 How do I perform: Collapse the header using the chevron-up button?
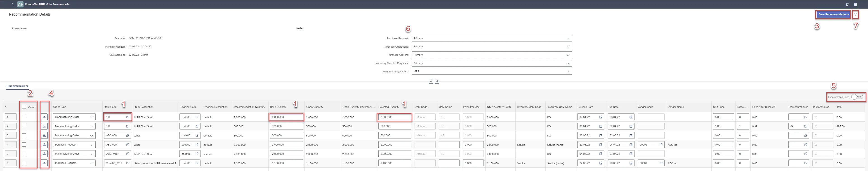click(x=431, y=81)
